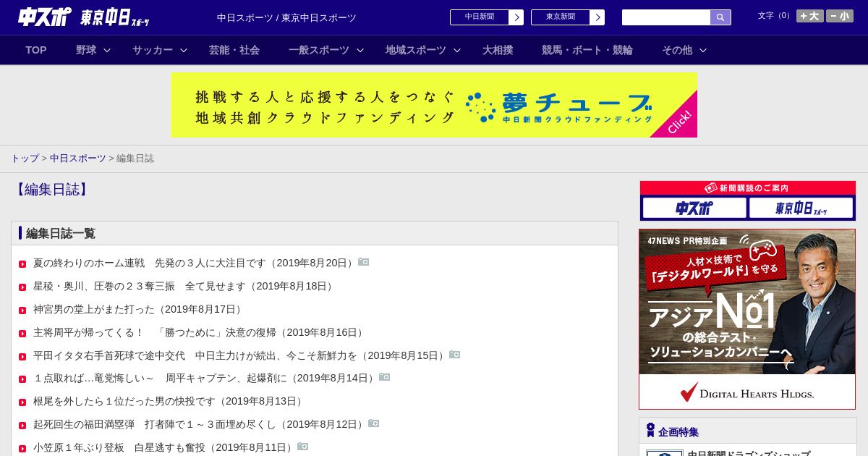Expand the サッカー dropdown chevron
Screen dimensions: 868x456
pos(184,50)
